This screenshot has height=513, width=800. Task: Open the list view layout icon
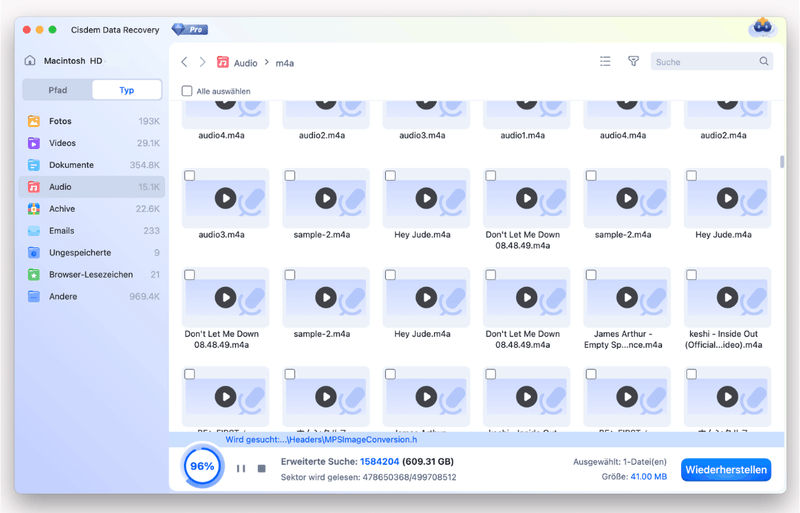tap(605, 62)
